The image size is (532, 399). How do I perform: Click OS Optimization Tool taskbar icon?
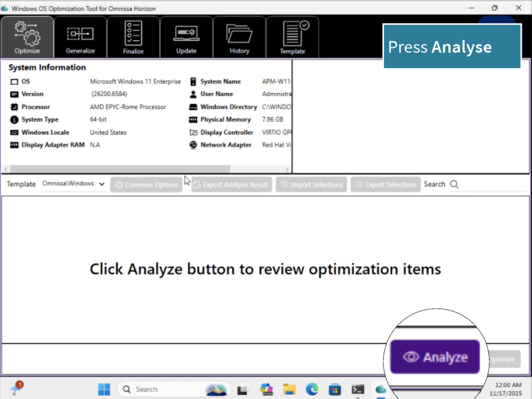pos(381,389)
